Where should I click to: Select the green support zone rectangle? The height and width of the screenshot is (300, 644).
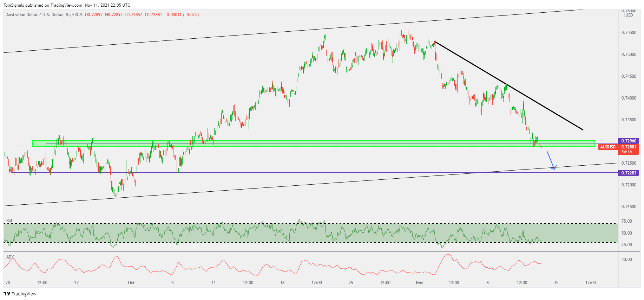(281, 143)
